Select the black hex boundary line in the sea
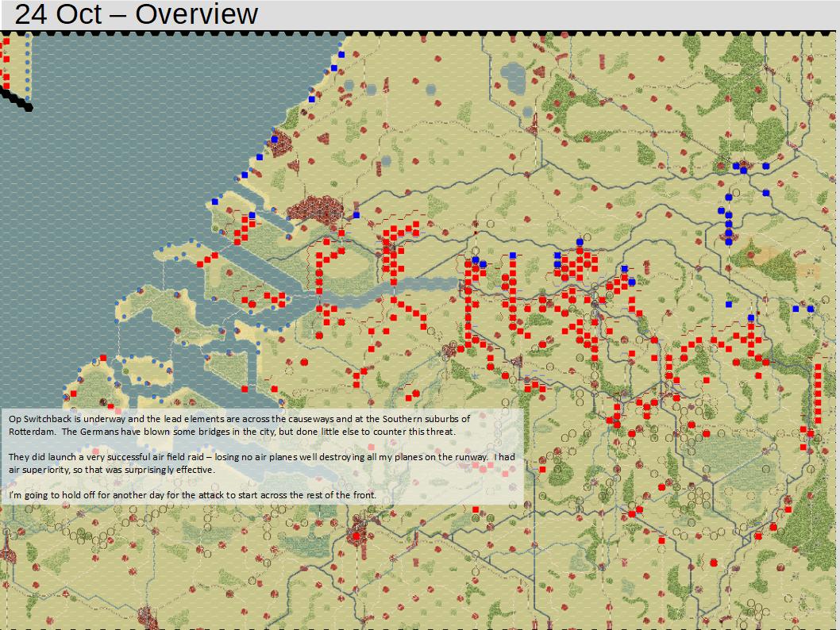The height and width of the screenshot is (630, 840). tap(17, 99)
